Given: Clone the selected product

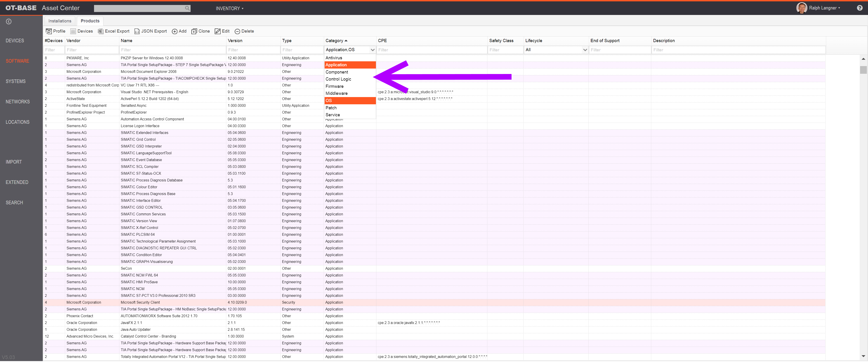Looking at the screenshot, I should 200,31.
